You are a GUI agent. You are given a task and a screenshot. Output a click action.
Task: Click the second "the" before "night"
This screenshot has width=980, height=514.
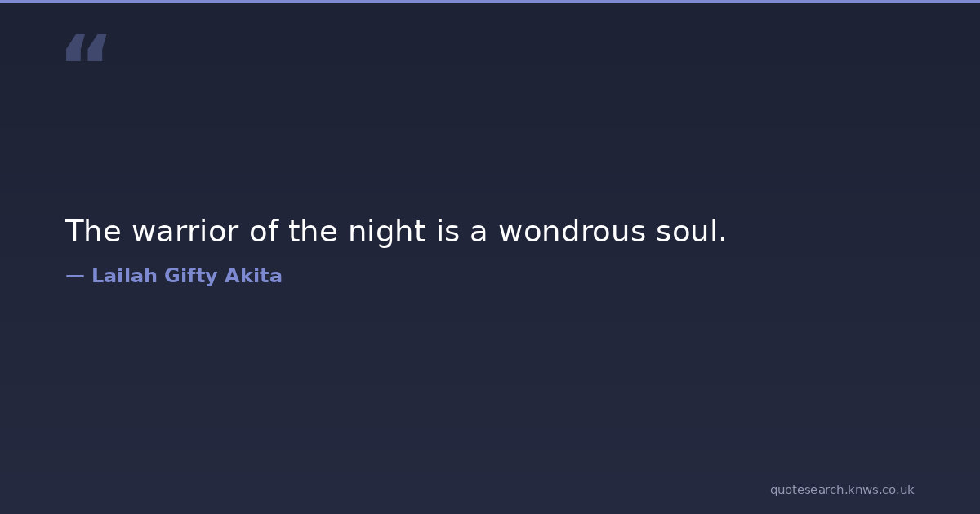(x=314, y=232)
